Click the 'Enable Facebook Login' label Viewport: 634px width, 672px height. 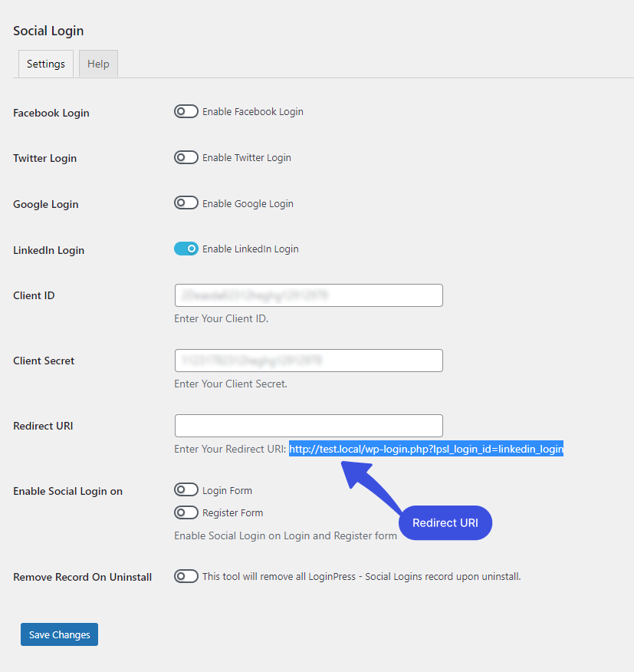253,111
